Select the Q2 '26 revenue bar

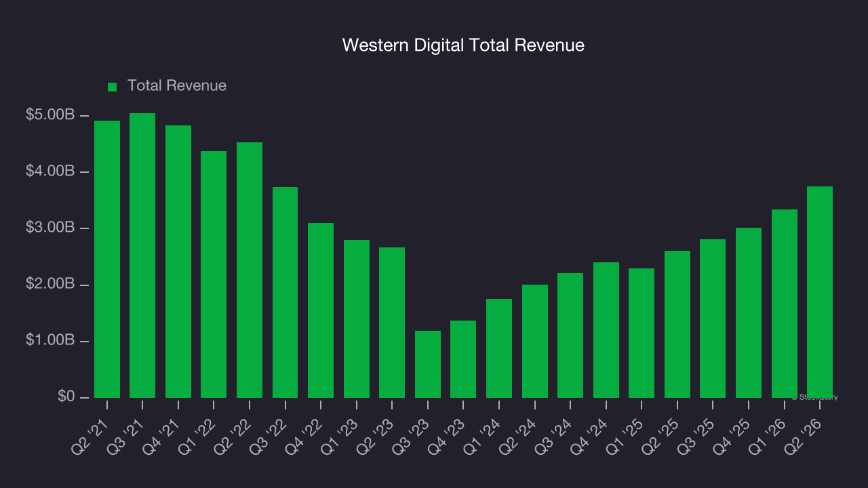(820, 292)
